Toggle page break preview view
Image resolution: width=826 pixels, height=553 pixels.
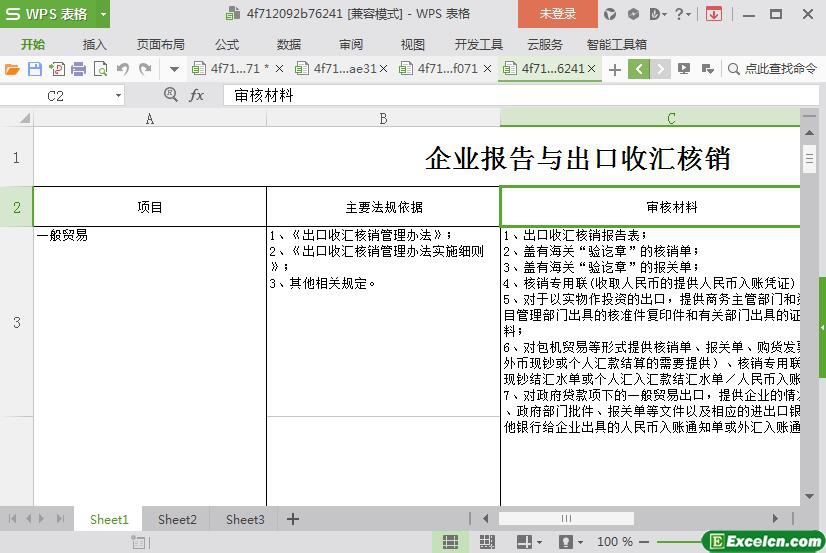[x=487, y=542]
